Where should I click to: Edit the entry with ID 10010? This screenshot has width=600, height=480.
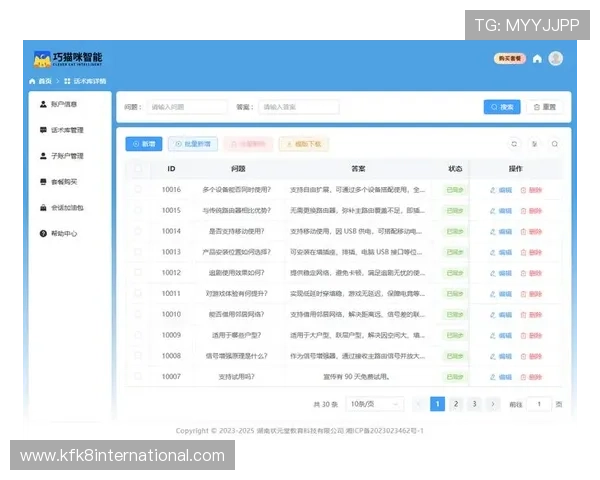pos(501,315)
